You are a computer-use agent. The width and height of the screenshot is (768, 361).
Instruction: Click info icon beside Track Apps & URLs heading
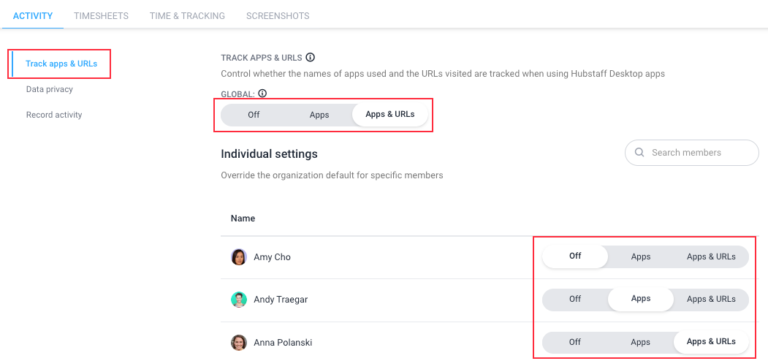click(310, 57)
